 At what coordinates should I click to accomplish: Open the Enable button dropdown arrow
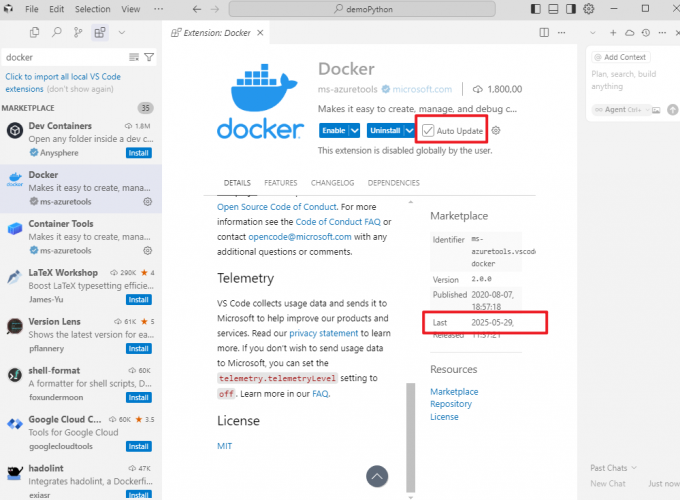coord(354,131)
